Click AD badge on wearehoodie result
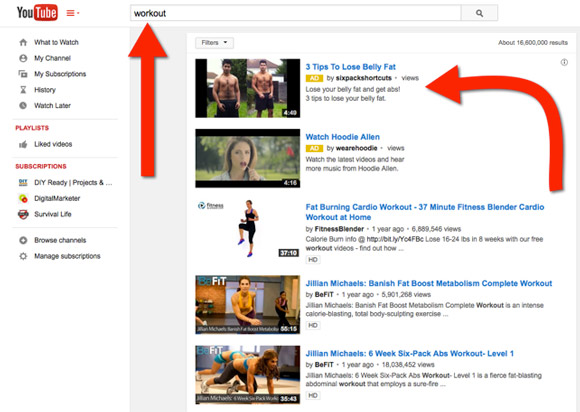The width and height of the screenshot is (580, 412). click(314, 148)
